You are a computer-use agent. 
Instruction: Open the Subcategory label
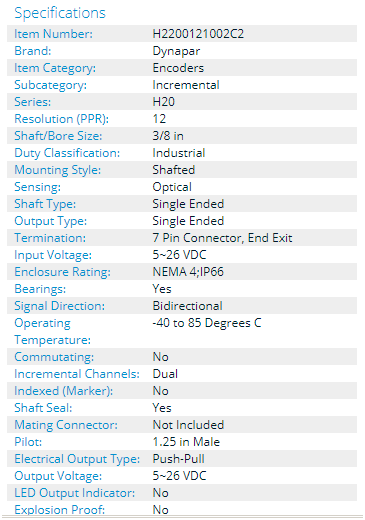(x=50, y=85)
